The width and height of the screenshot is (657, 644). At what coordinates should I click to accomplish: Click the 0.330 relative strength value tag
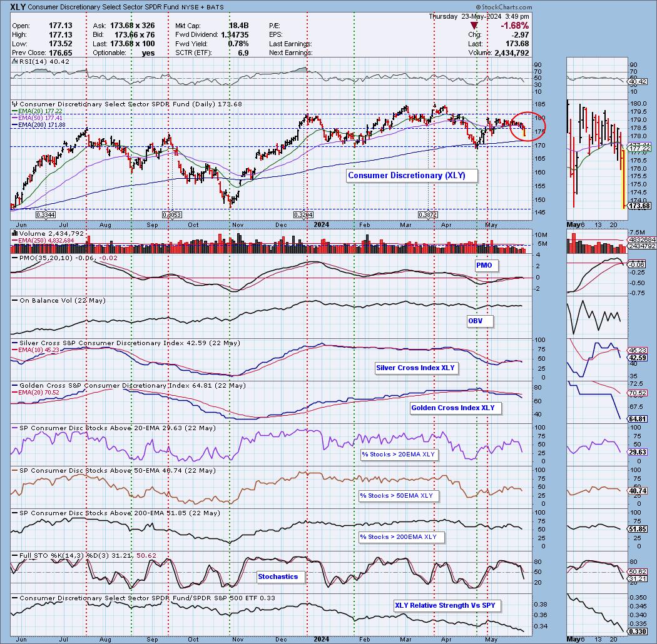coord(638,631)
